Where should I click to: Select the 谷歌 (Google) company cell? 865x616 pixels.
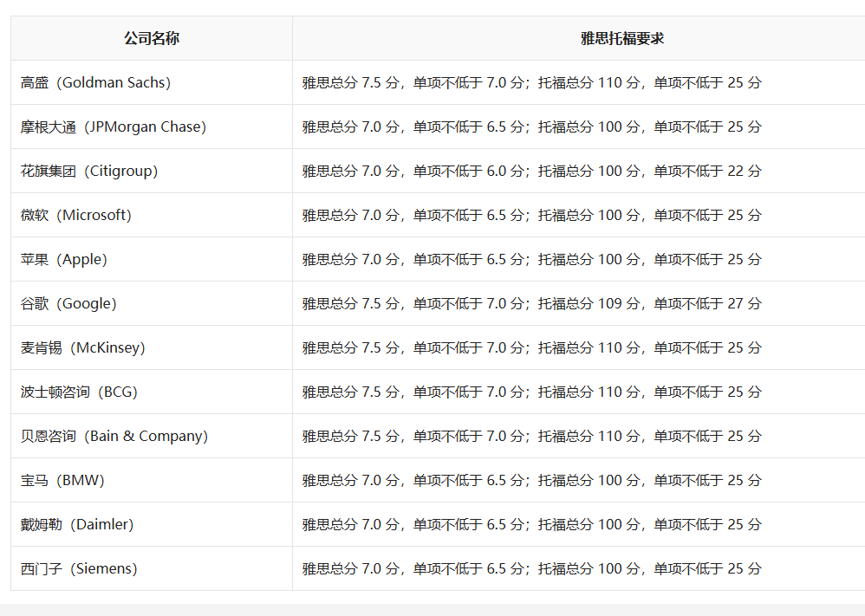point(68,304)
